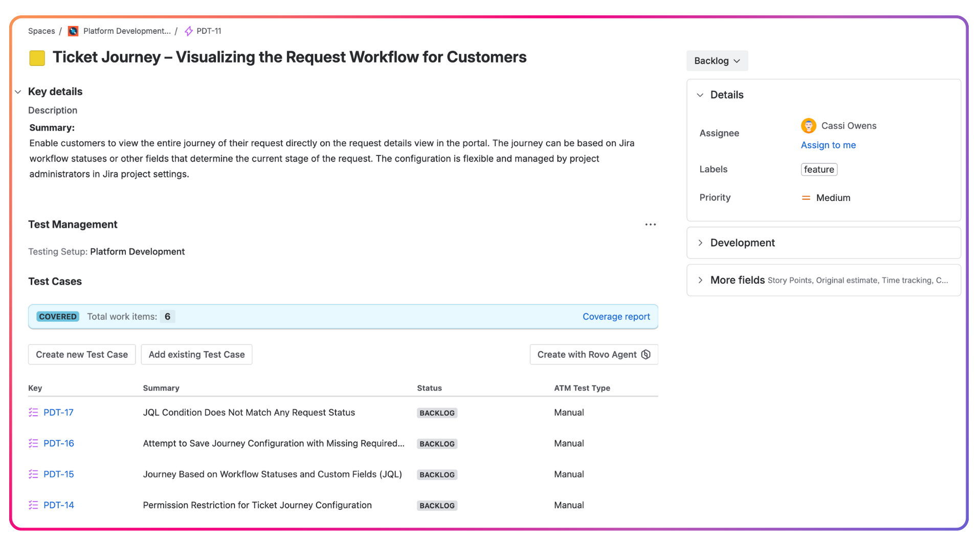980x544 pixels.
Task: Open PDT-11 breadcrumb link
Action: [x=209, y=31]
